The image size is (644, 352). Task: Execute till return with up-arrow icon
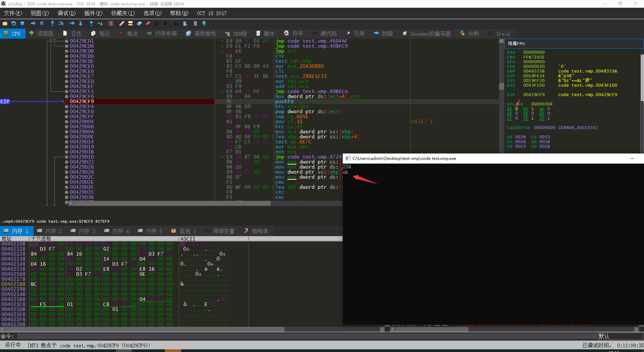(x=91, y=24)
